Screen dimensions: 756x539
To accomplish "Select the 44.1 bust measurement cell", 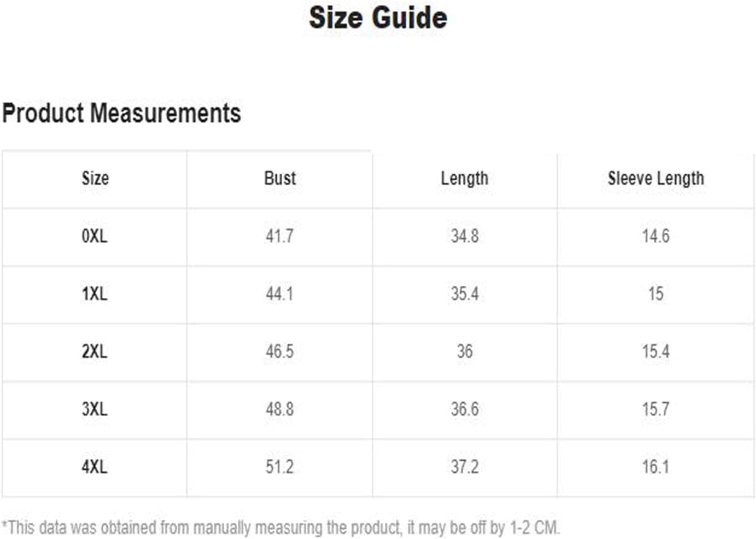I will pos(280,294).
